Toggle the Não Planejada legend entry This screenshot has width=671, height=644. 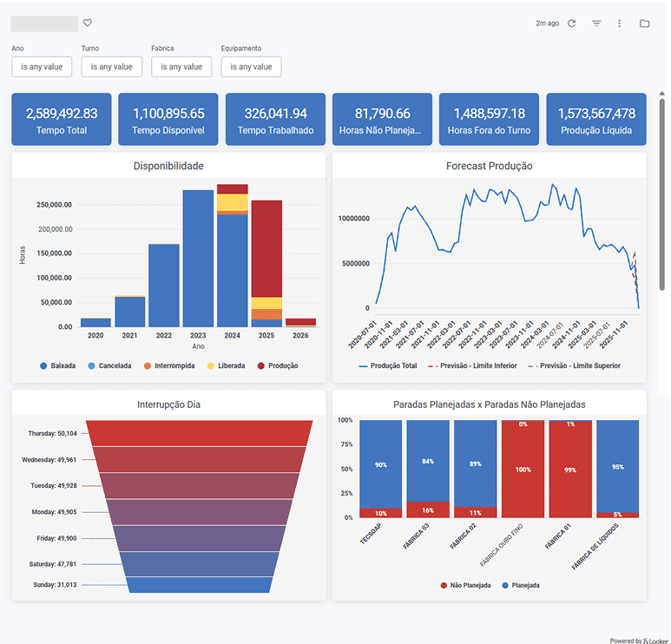[465, 585]
